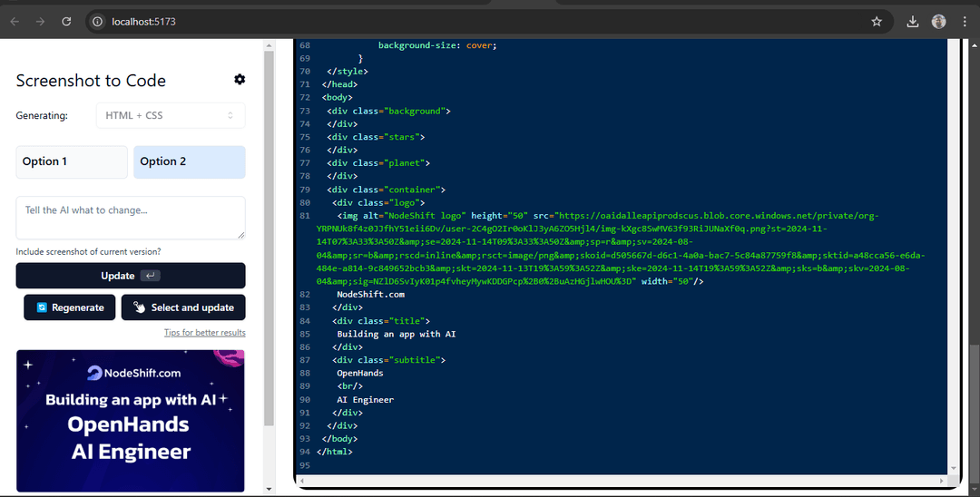This screenshot has height=497, width=980.
Task: Click the <br/> tag on line 89
Action: 350,385
